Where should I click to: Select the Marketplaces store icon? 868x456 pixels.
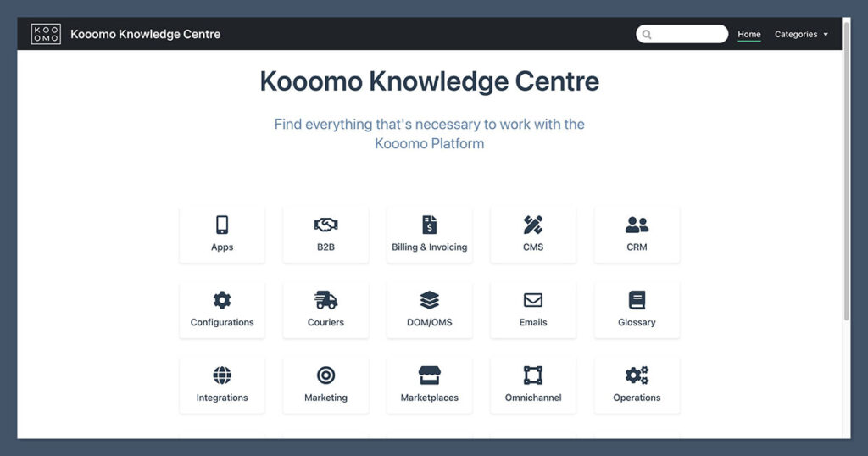click(430, 375)
